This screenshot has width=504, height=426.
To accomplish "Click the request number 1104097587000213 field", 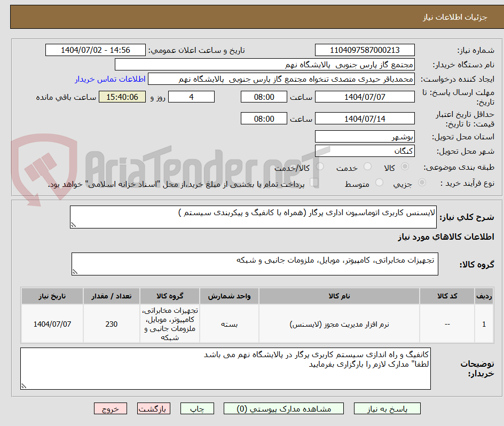I will tap(365, 49).
